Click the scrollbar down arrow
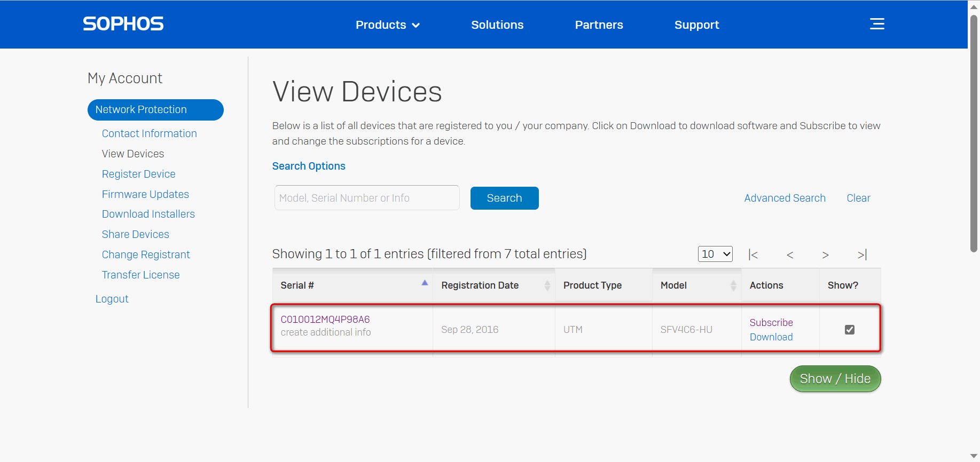 [x=974, y=456]
